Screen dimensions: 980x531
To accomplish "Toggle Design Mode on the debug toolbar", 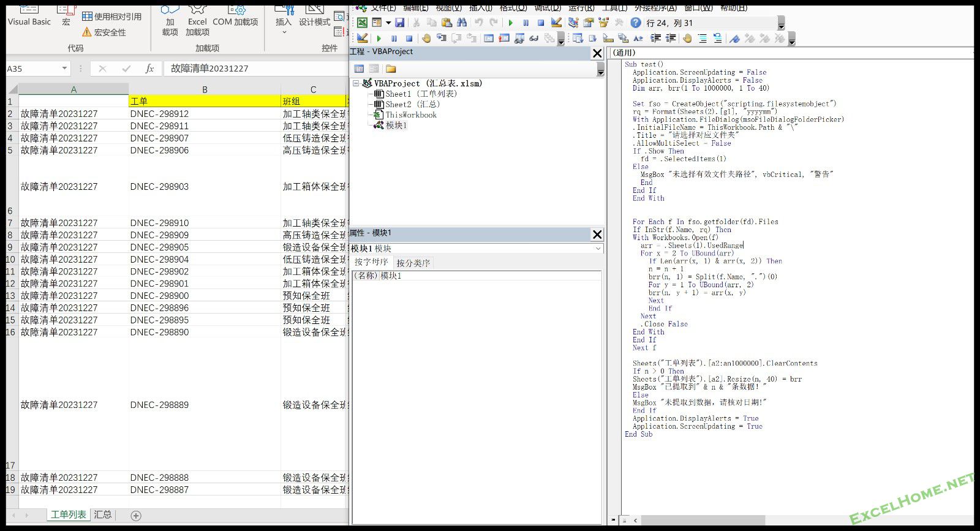I will coord(362,38).
